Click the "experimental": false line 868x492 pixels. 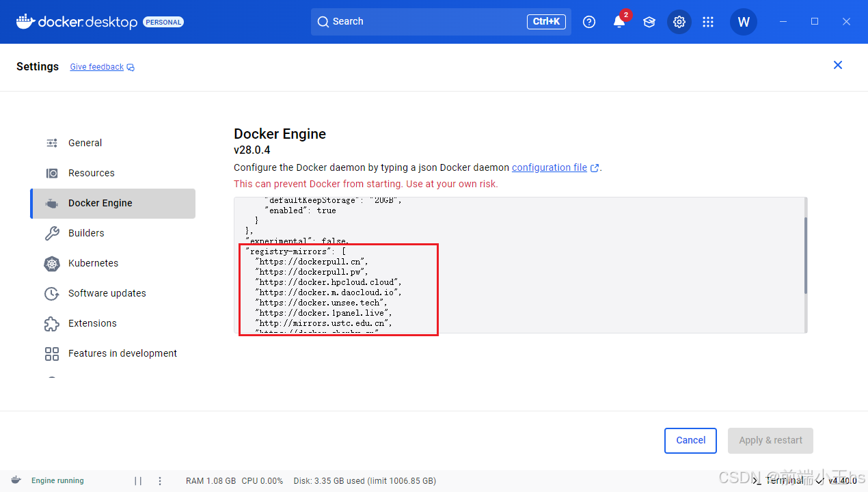pos(297,241)
